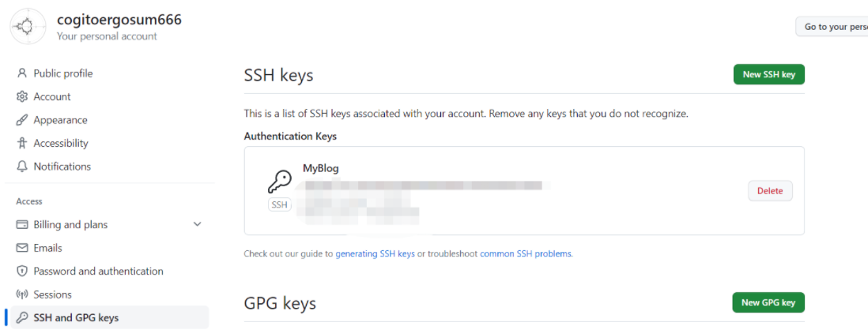Click the Emails envelope icon
Screen dimensions: 868x330
point(22,248)
